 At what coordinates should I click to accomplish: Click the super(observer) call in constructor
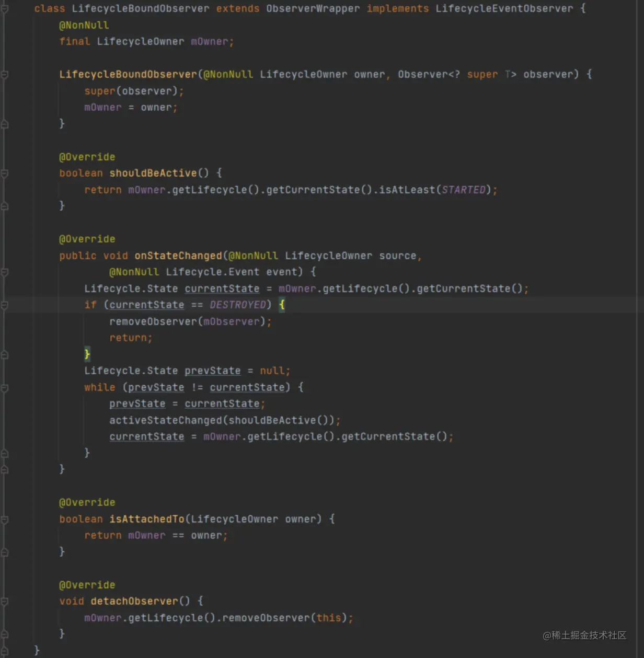click(x=134, y=91)
